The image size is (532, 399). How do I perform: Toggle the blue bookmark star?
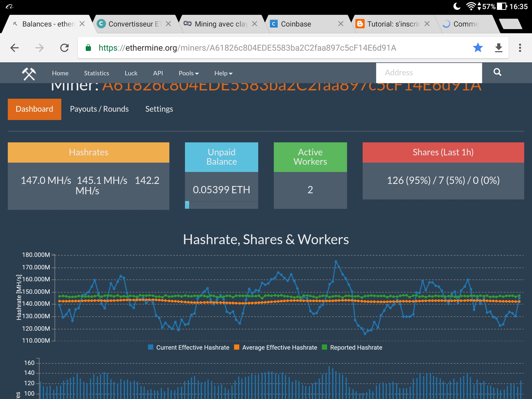[x=478, y=48]
